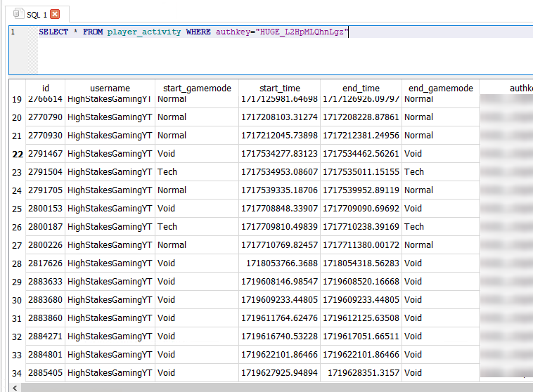The width and height of the screenshot is (533, 392).
Task: Sort by the id column header
Action: pos(45,89)
